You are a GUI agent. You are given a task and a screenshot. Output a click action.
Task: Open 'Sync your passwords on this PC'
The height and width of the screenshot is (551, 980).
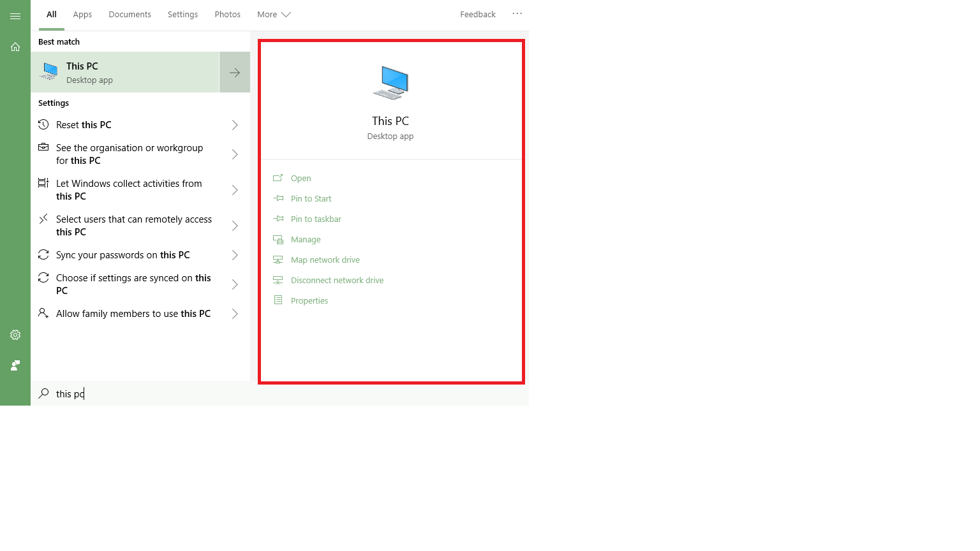(140, 255)
